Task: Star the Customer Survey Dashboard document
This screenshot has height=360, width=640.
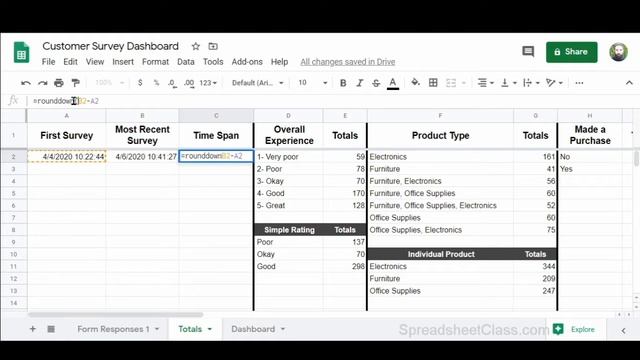Action: pyautogui.click(x=196, y=47)
